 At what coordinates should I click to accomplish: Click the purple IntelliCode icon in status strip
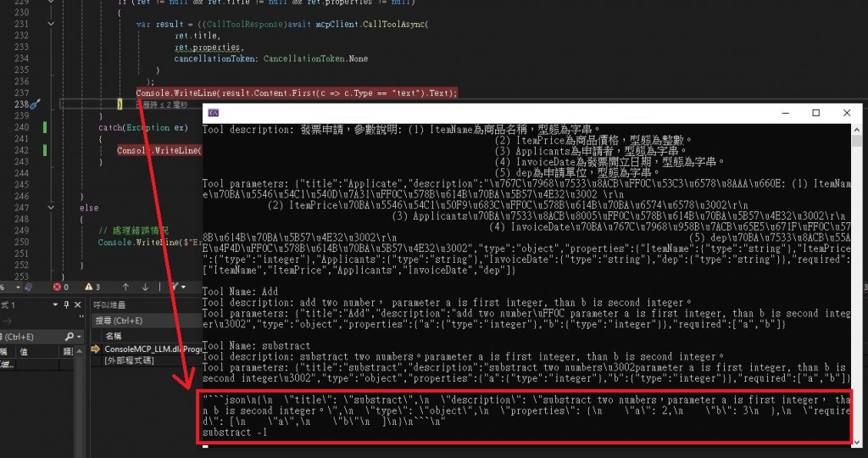point(28,287)
